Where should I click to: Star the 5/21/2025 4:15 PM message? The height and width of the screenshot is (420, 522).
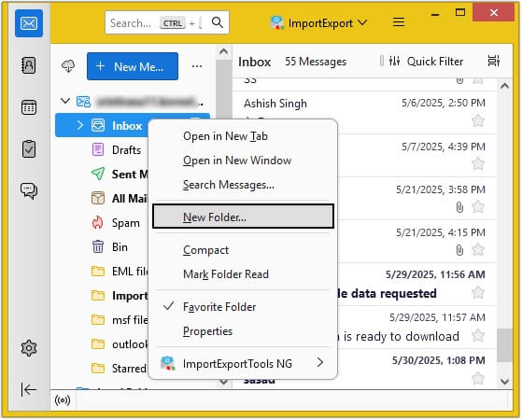[x=478, y=249]
